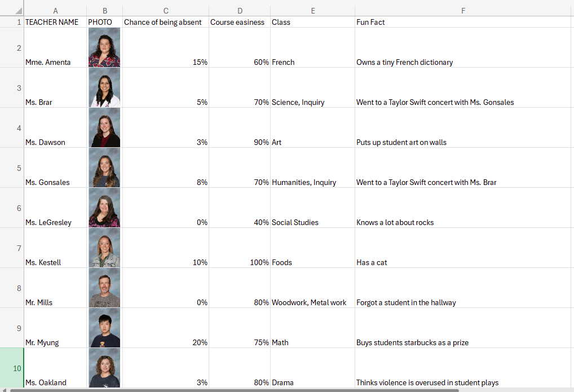Select the Has a cat cell

[463, 248]
